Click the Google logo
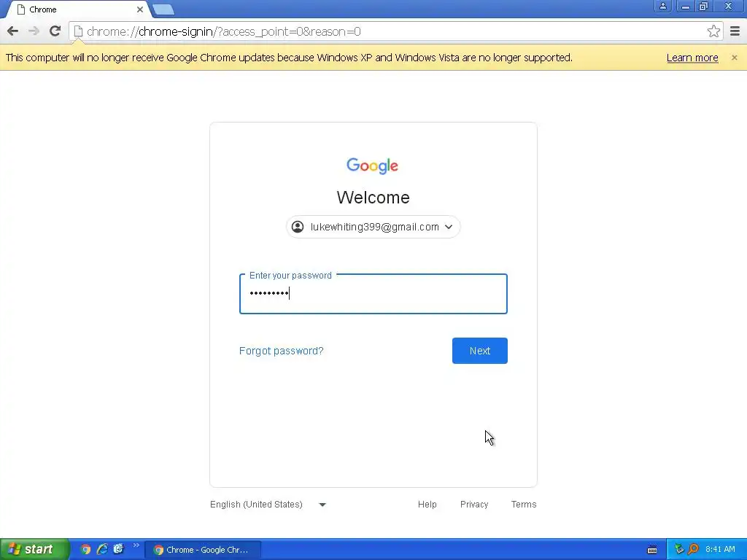Viewport: 747px width, 560px height. click(373, 166)
